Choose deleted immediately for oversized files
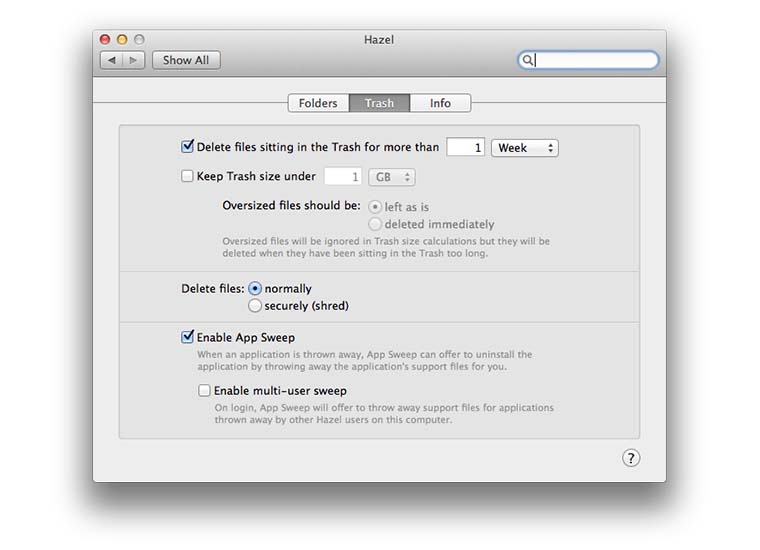Screen dimensions: 760x550 click(x=375, y=224)
